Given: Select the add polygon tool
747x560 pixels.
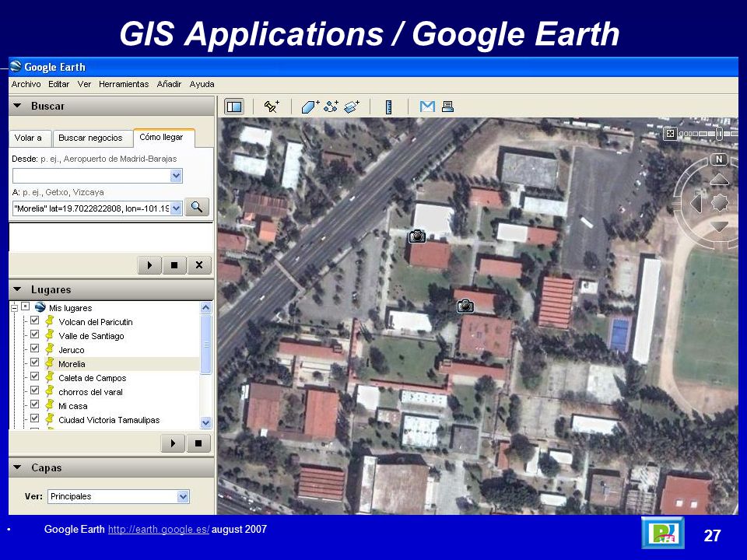Looking at the screenshot, I should point(310,107).
